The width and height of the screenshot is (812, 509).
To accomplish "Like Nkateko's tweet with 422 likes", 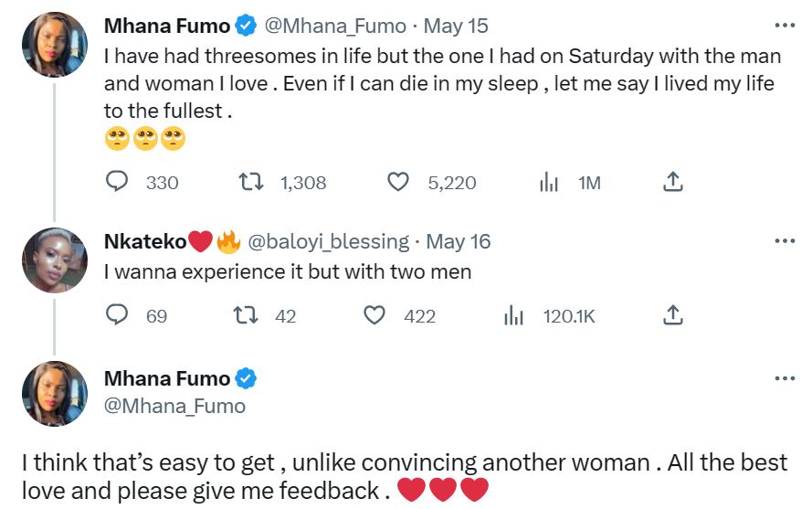I will (374, 316).
